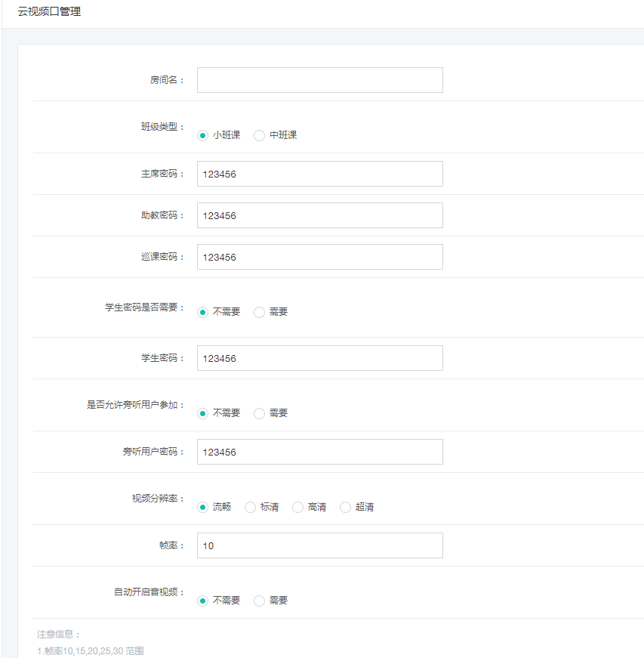Choose 不需要 for 自动开启音视频
This screenshot has width=644, height=658.
203,601
